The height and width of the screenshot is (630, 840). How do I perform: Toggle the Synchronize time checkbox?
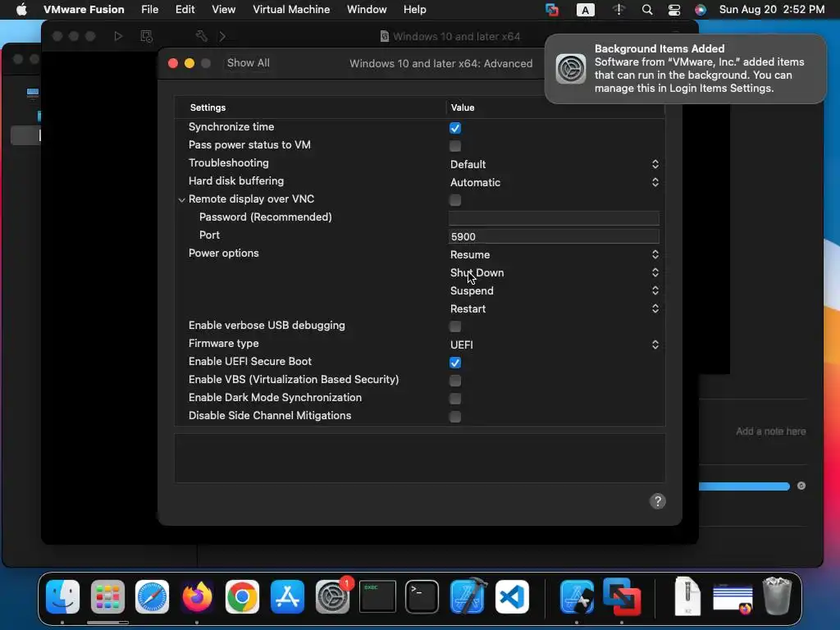click(x=455, y=128)
